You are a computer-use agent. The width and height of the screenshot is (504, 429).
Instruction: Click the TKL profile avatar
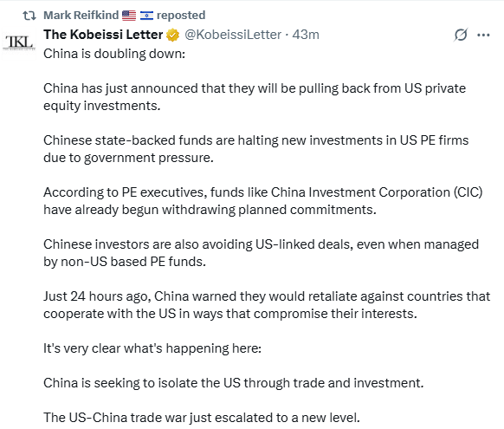pyautogui.click(x=19, y=43)
